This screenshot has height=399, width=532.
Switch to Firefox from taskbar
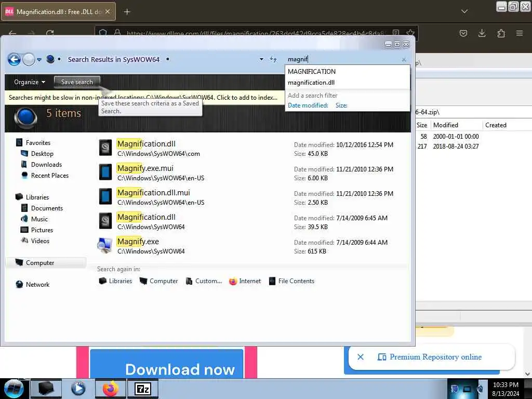point(110,389)
